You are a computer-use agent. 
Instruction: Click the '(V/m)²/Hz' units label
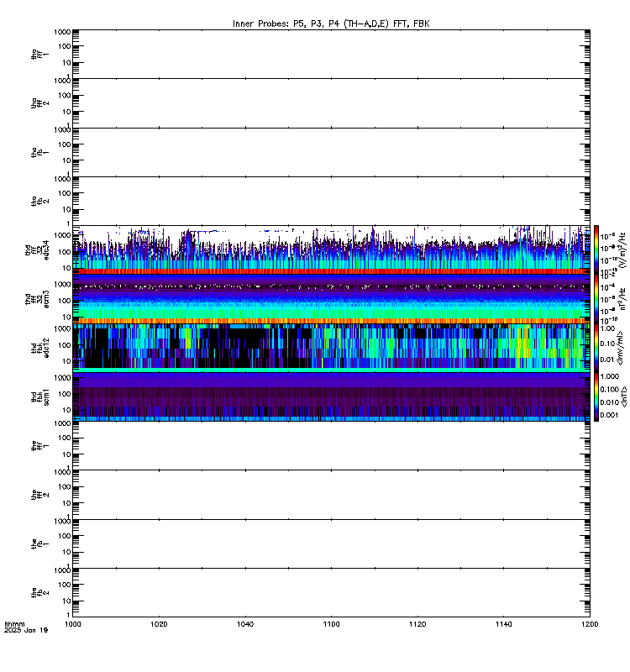coord(622,249)
